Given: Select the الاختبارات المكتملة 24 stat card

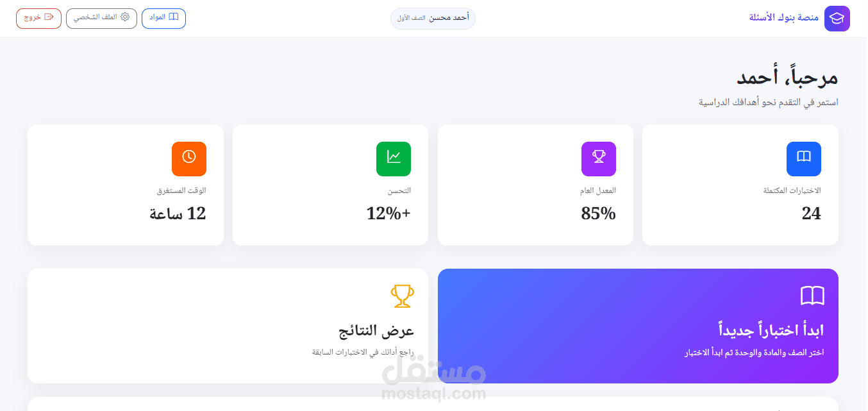Looking at the screenshot, I should point(740,185).
